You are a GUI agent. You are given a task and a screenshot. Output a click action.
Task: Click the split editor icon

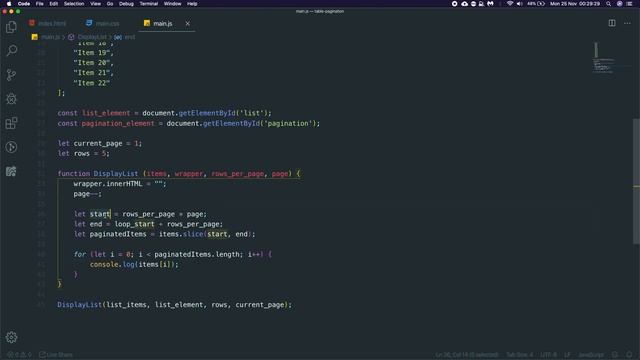click(x=612, y=23)
